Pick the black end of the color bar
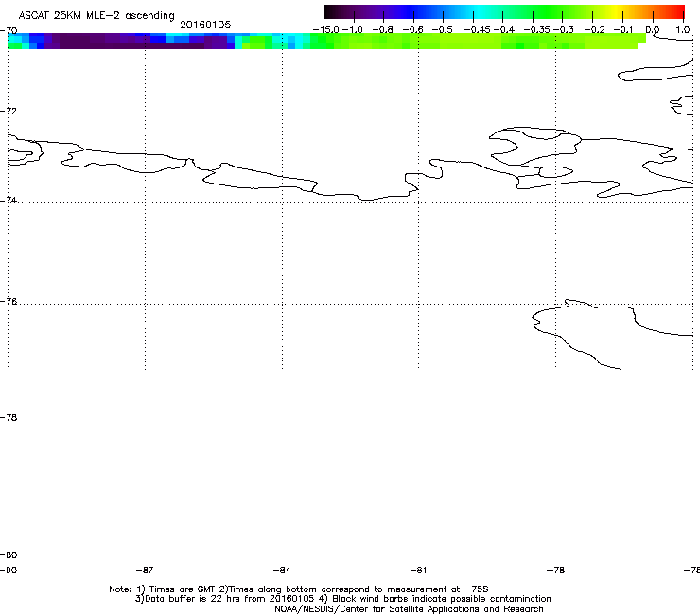This screenshot has width=700, height=615. point(330,11)
